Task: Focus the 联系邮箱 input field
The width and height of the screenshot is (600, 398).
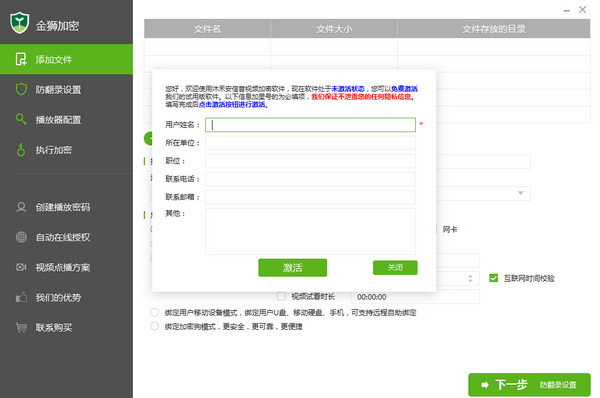Action: [x=310, y=197]
